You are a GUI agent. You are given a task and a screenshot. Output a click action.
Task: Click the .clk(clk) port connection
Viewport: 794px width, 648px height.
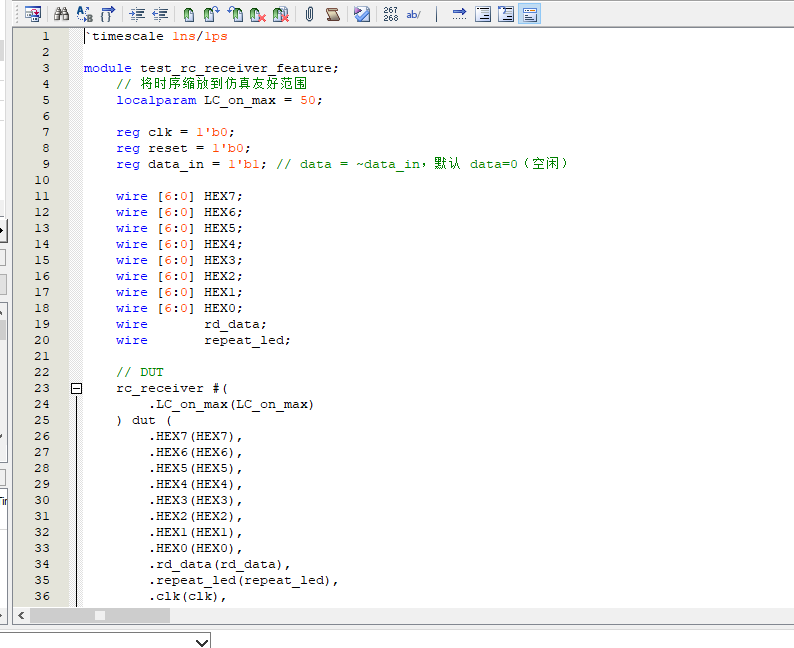187,597
